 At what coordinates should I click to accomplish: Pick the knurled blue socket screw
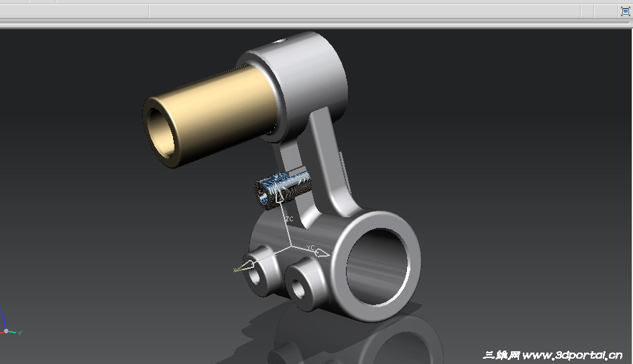click(282, 190)
